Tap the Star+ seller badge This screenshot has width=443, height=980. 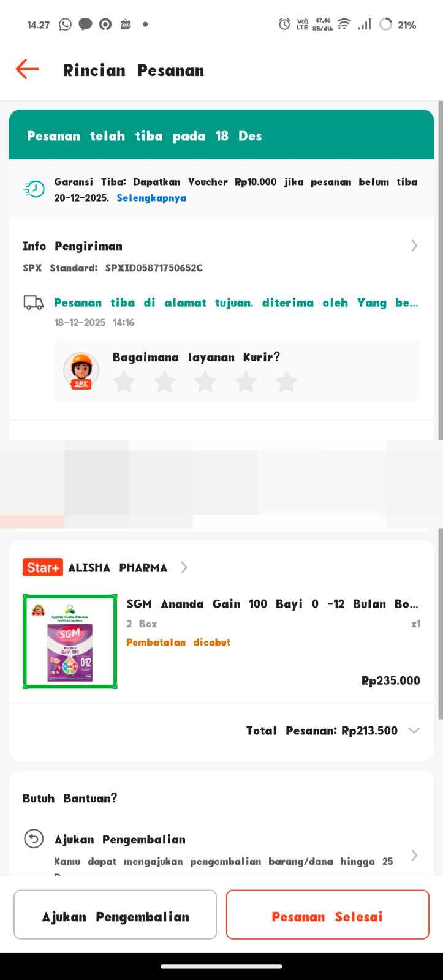click(43, 568)
